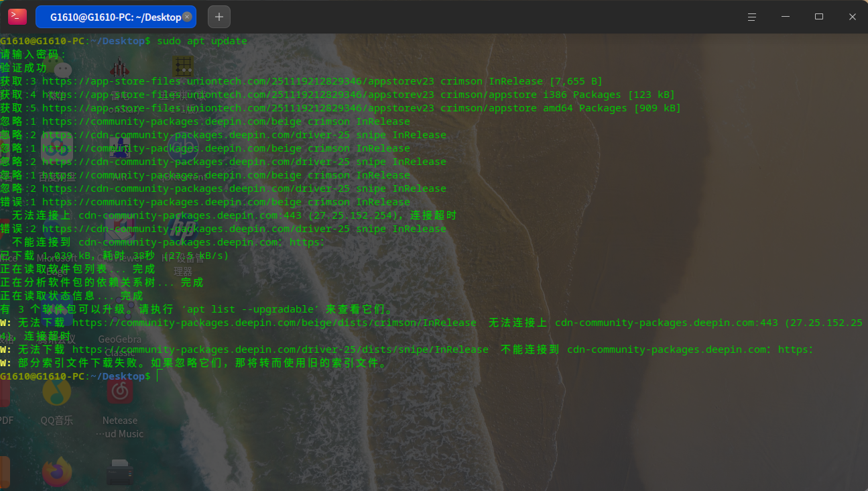Click the final G1610@G1610-PC:~/Desktop$ prompt

[75, 376]
